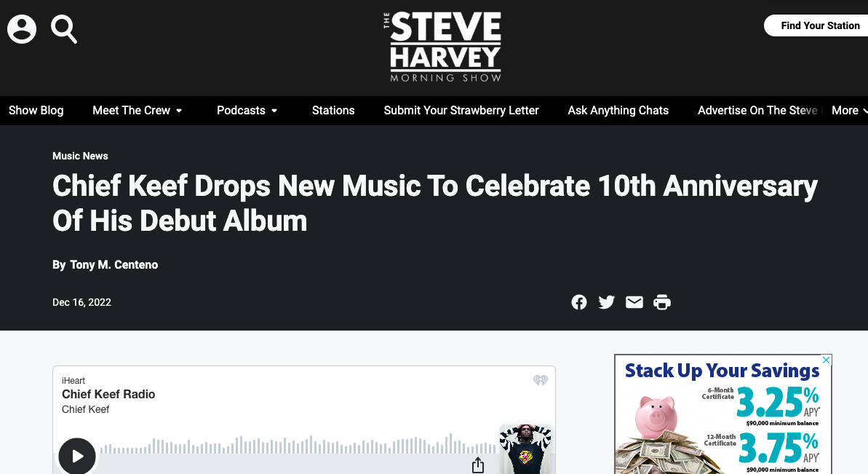This screenshot has width=868, height=474.
Task: Close the Stack Up Your Savings ad
Action: [x=827, y=360]
